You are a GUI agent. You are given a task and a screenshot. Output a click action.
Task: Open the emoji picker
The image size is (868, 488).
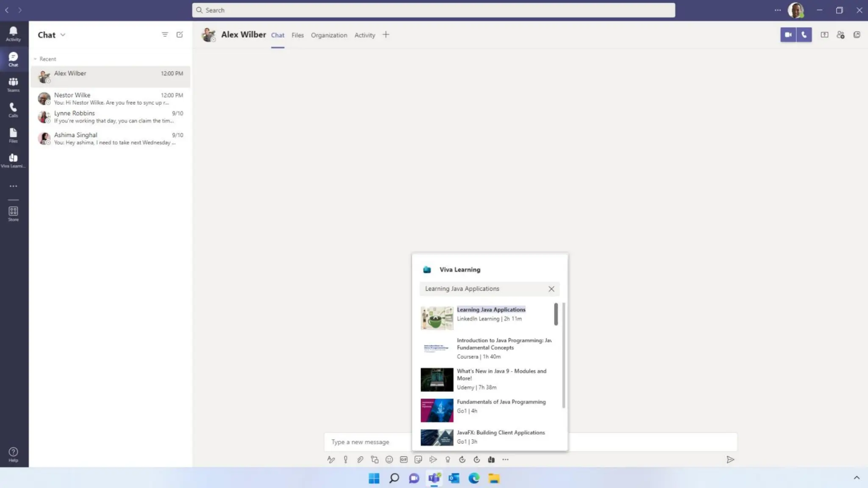[x=389, y=460]
